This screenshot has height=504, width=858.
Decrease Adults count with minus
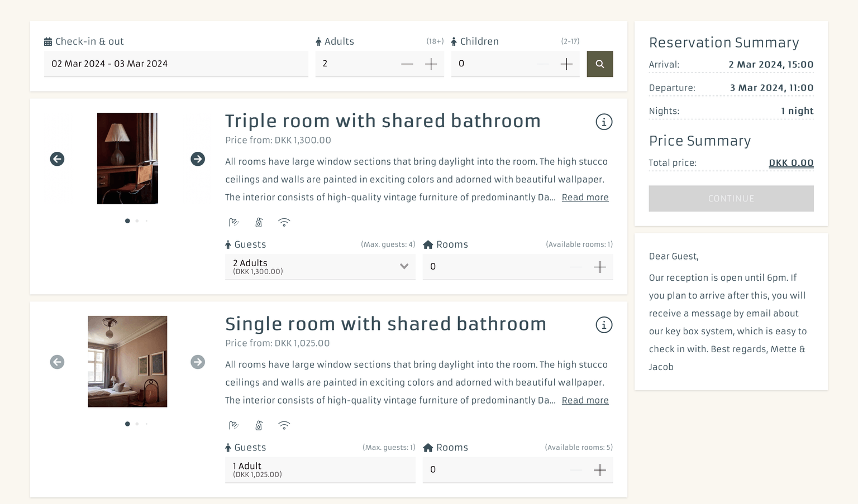point(407,64)
